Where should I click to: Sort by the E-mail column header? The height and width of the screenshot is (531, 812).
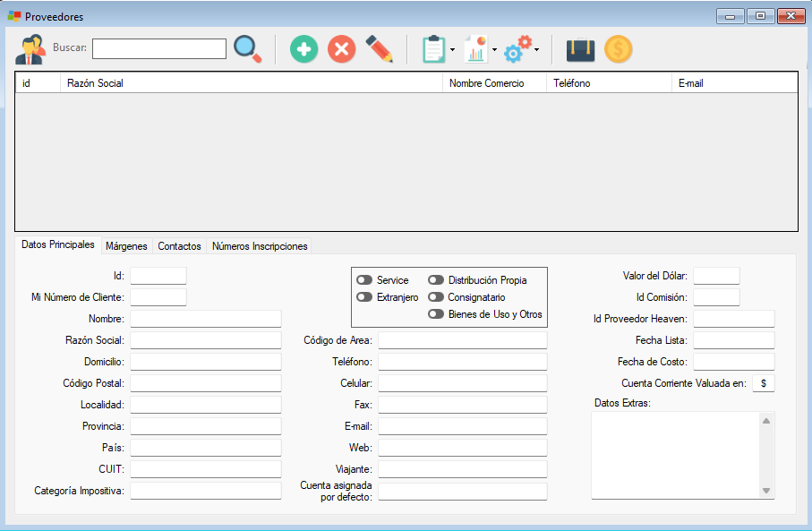(x=734, y=83)
